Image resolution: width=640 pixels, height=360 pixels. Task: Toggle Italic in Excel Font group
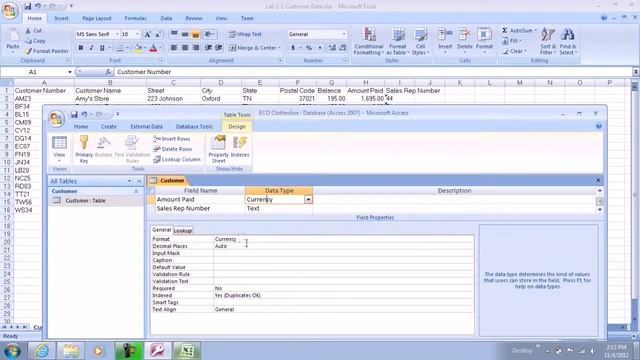click(91, 48)
